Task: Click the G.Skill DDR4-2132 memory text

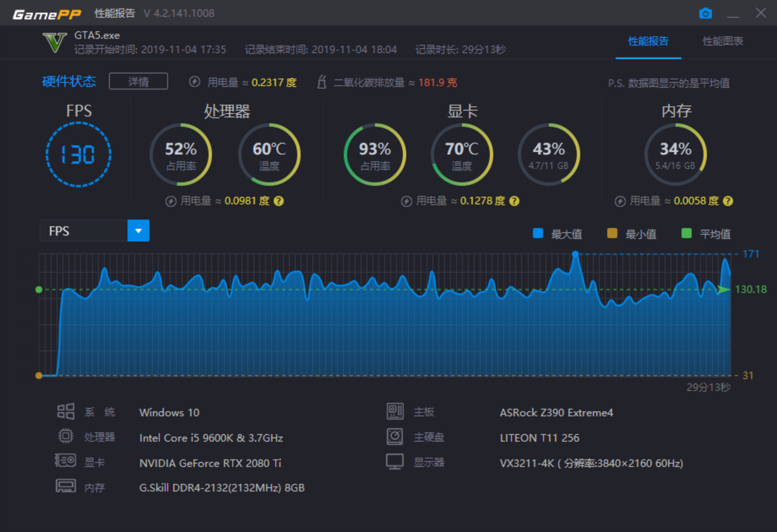Action: [222, 488]
